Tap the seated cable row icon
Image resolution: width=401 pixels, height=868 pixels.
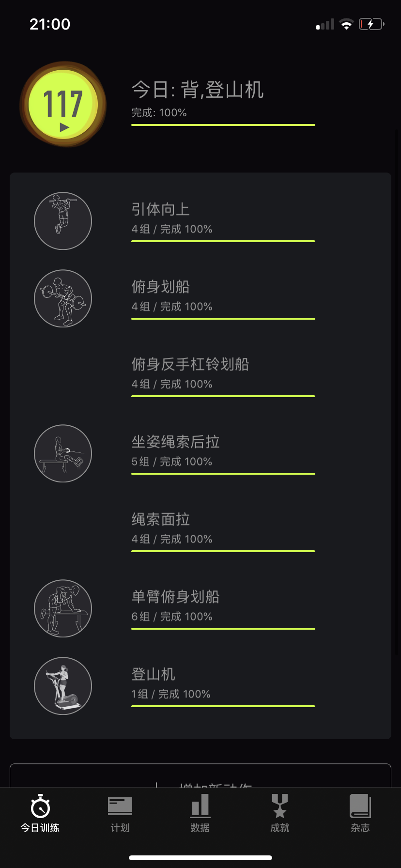(63, 453)
